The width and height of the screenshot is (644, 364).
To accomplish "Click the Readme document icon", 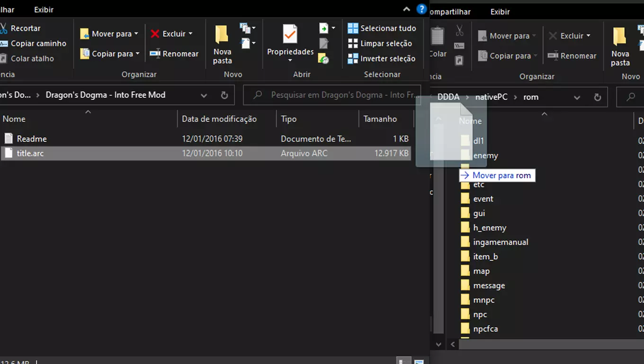I will (9, 138).
